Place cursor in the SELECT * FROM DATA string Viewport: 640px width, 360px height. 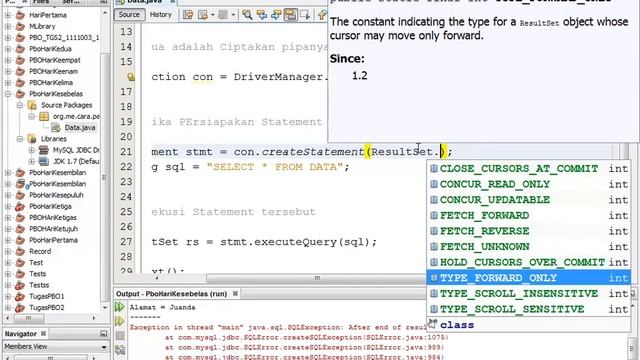coord(275,167)
